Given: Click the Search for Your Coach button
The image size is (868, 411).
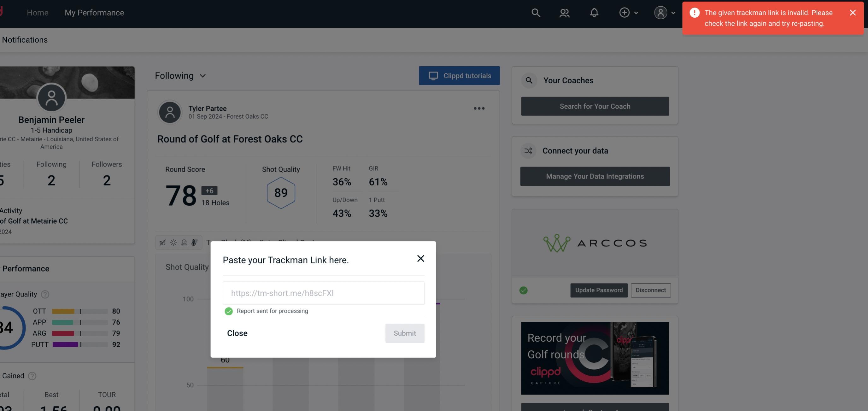Looking at the screenshot, I should point(595,106).
